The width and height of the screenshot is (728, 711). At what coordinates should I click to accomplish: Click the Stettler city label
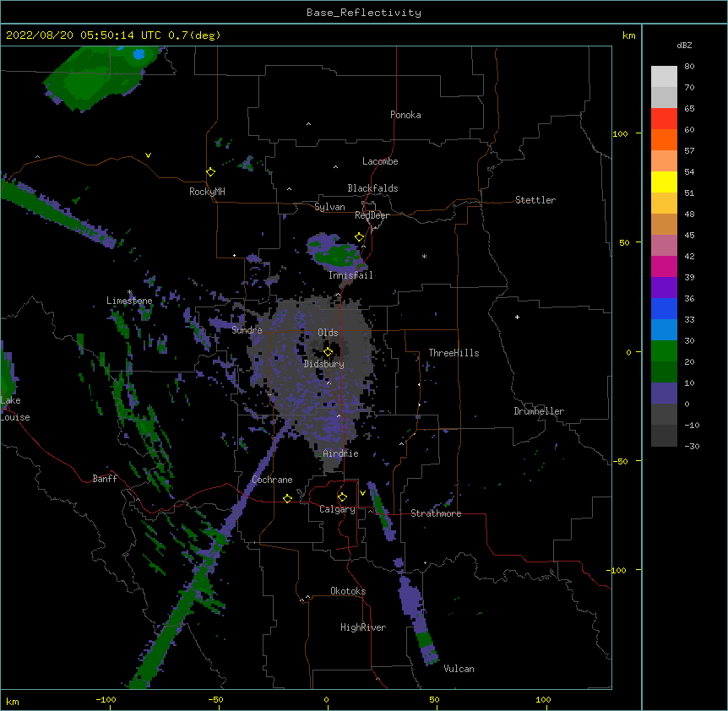(535, 200)
